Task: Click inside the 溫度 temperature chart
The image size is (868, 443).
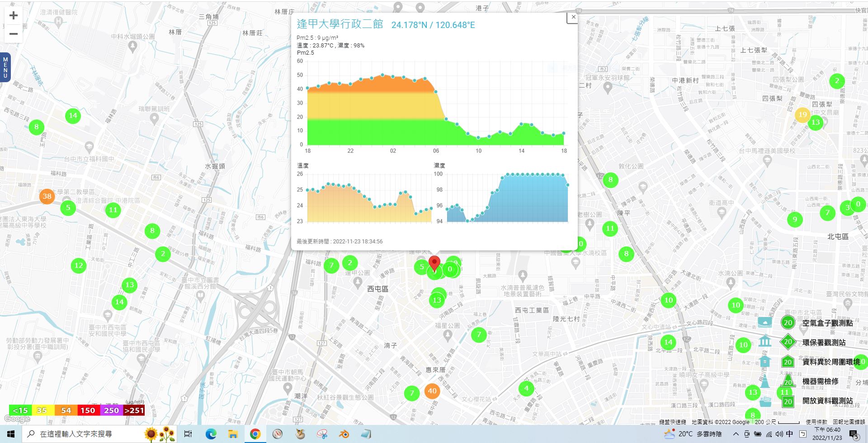Action: [369, 198]
